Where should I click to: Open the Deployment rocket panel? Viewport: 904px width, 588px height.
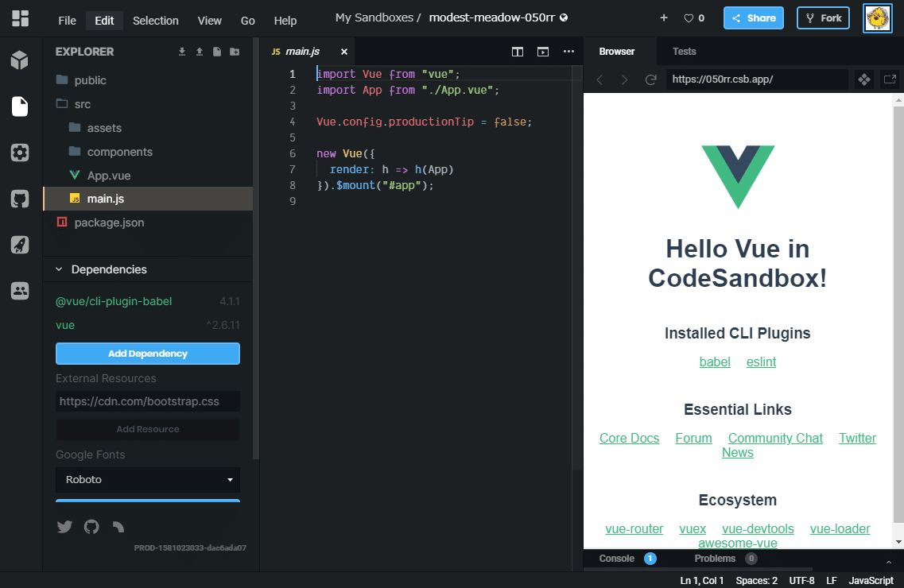(x=20, y=245)
